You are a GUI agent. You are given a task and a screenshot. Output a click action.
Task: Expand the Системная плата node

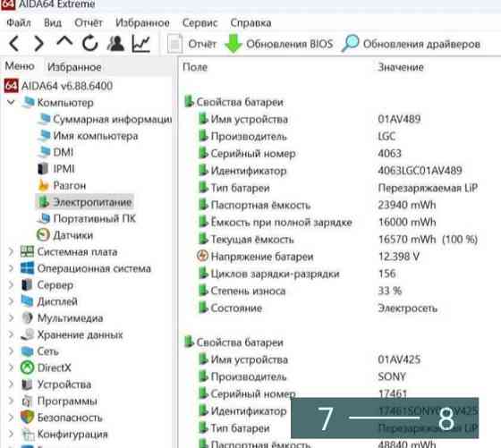[x=11, y=252]
